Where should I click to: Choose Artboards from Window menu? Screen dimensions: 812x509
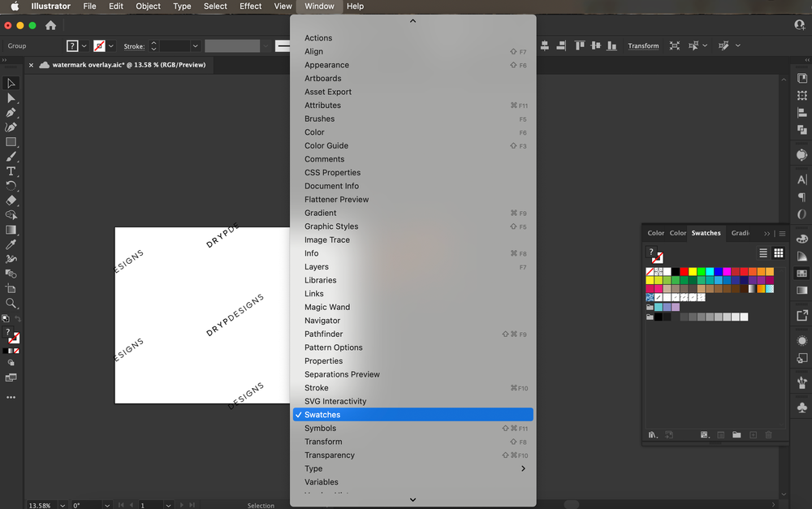[x=412, y=78]
